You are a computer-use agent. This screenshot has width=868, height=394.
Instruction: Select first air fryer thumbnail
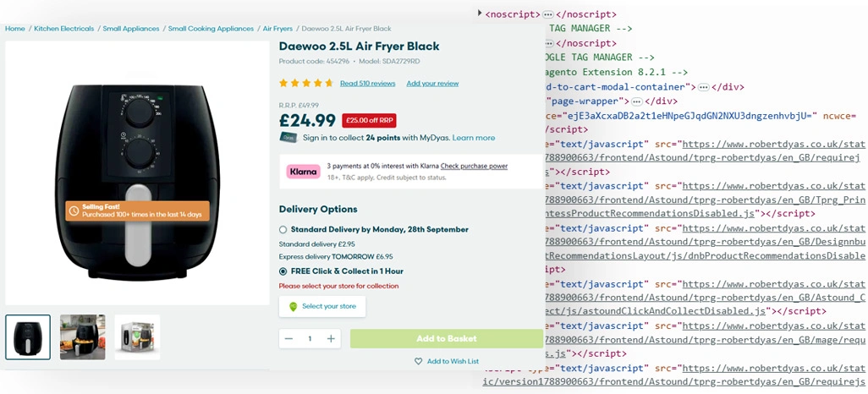click(x=28, y=337)
